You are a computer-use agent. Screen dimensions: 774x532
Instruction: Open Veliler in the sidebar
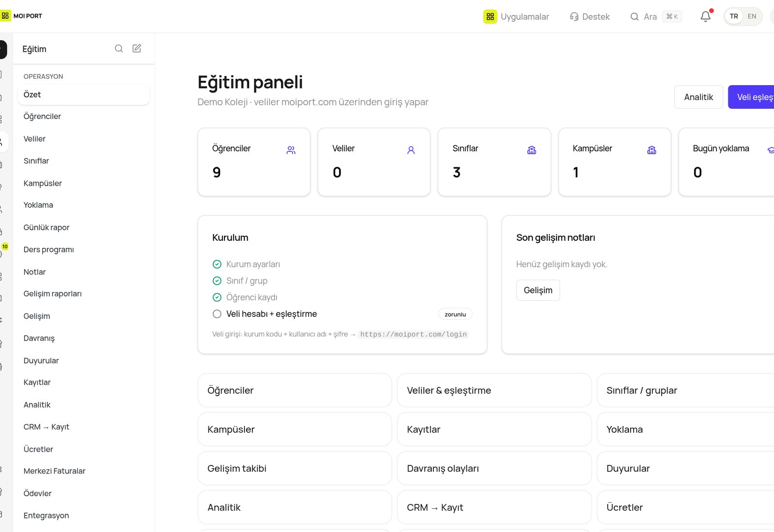(x=84, y=139)
